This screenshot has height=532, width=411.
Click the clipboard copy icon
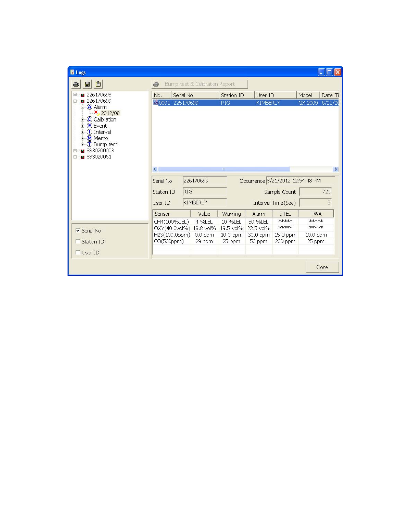tap(98, 84)
